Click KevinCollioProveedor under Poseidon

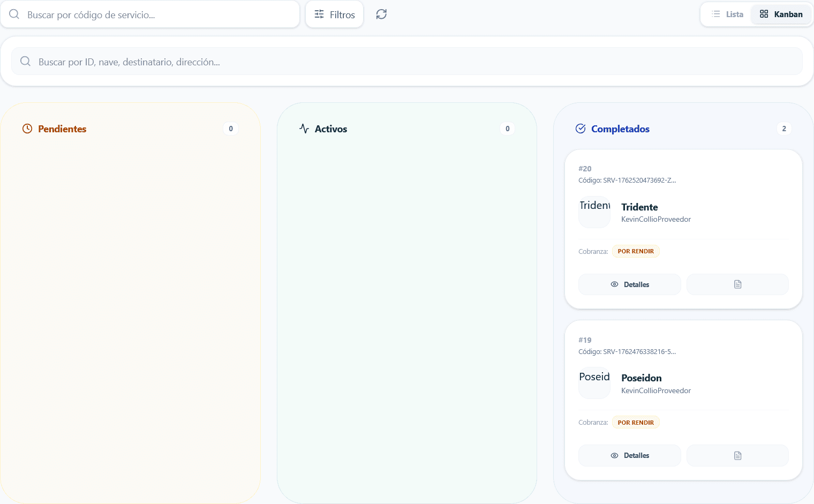656,391
